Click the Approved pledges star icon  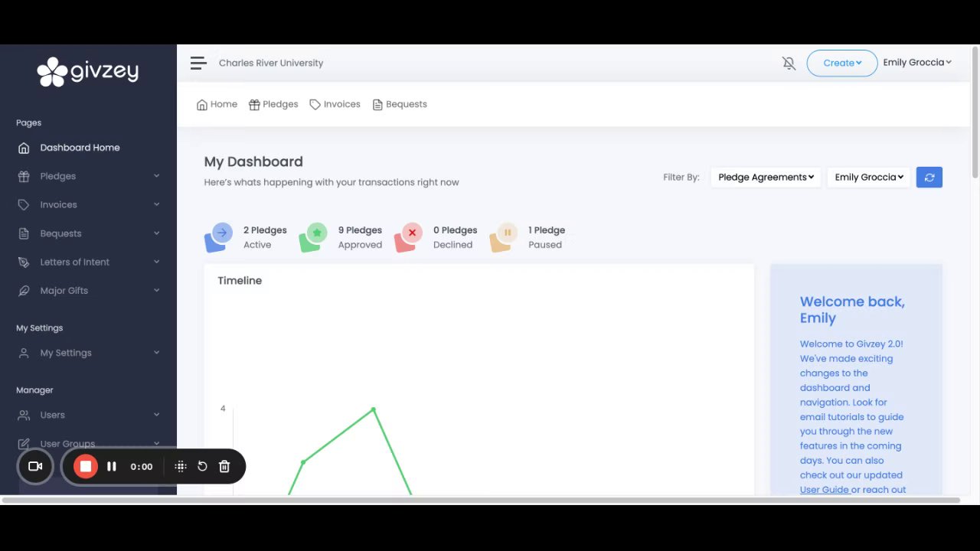(x=314, y=236)
